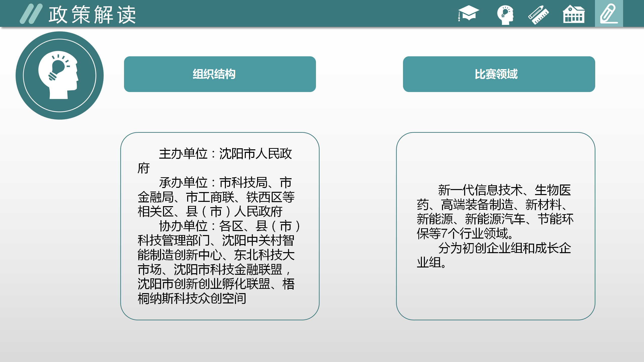The height and width of the screenshot is (362, 644).
Task: Click the 新一代信息技术 text
Action: pos(480,190)
